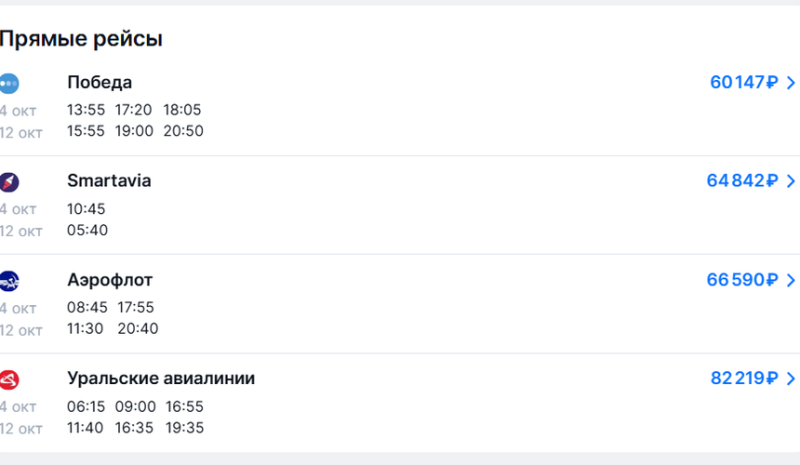
Task: Expand the Smartavia offer chevron arrow
Action: tap(791, 181)
